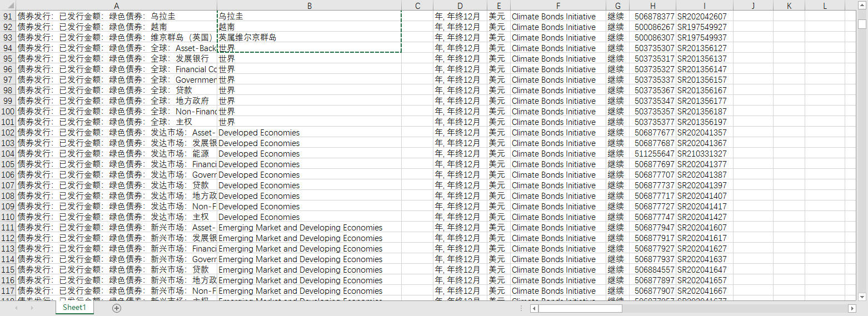Click cell D91 年, 年终12月

460,17
